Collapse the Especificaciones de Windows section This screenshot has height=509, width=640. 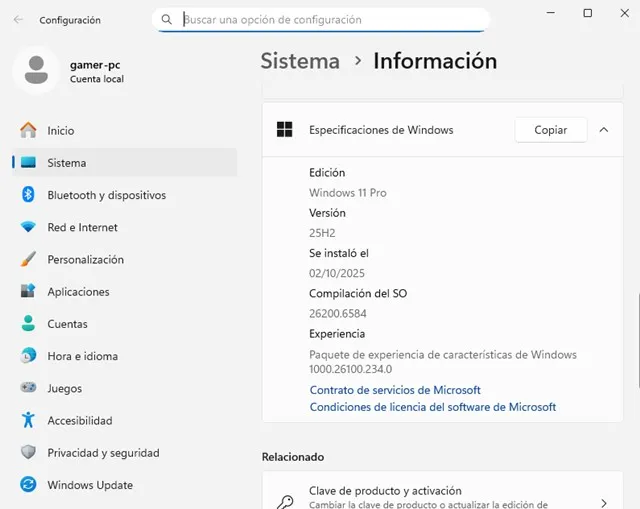(x=603, y=130)
